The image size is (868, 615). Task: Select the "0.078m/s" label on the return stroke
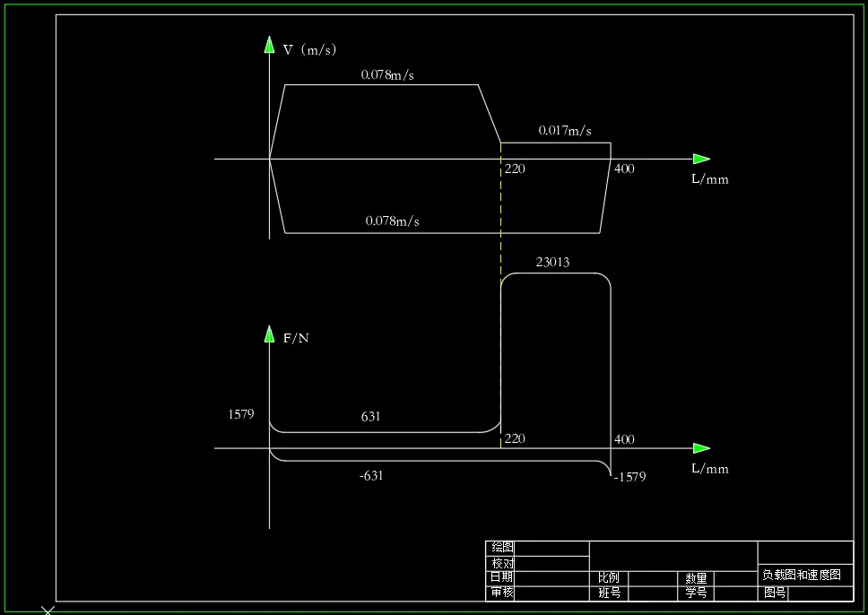392,221
